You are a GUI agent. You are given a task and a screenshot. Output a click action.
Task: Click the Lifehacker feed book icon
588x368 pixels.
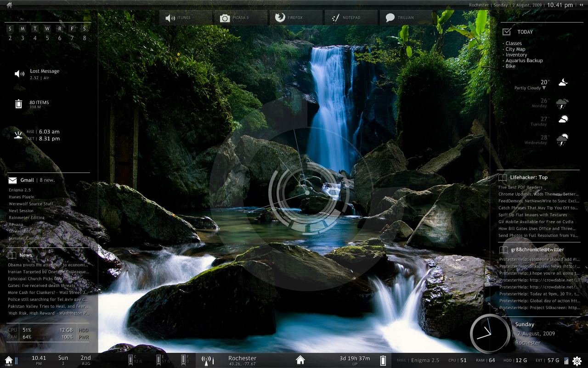point(502,178)
